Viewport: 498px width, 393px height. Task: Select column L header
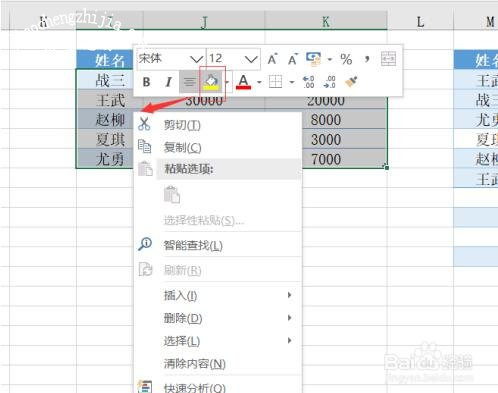click(x=420, y=22)
